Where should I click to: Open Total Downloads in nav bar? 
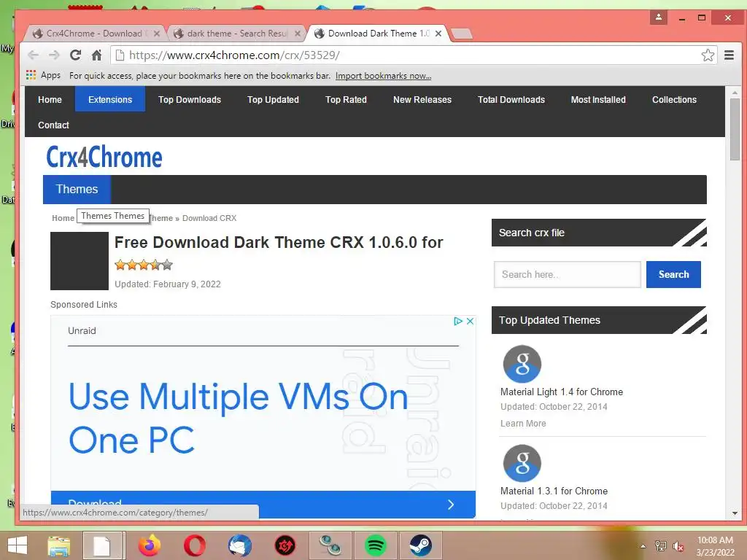click(511, 99)
